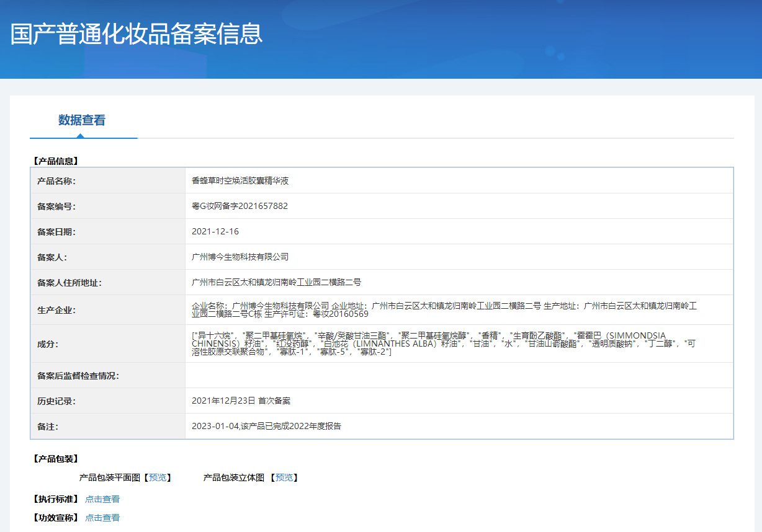
Task: Open 点击查看 next to 执行标准
Action: click(x=102, y=499)
